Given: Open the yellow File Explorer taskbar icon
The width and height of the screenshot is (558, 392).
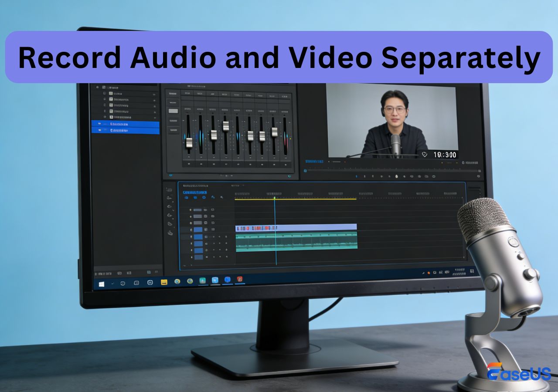Looking at the screenshot, I should [x=164, y=282].
